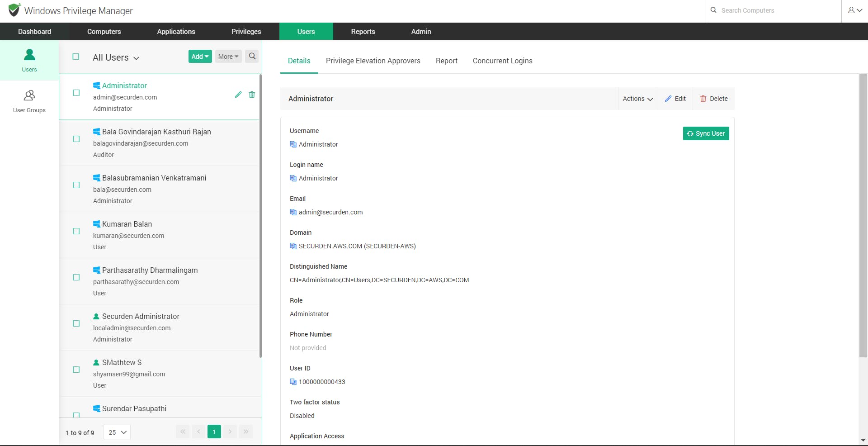This screenshot has width=868, height=446.
Task: Click the Delete button for Administrator
Action: point(714,99)
